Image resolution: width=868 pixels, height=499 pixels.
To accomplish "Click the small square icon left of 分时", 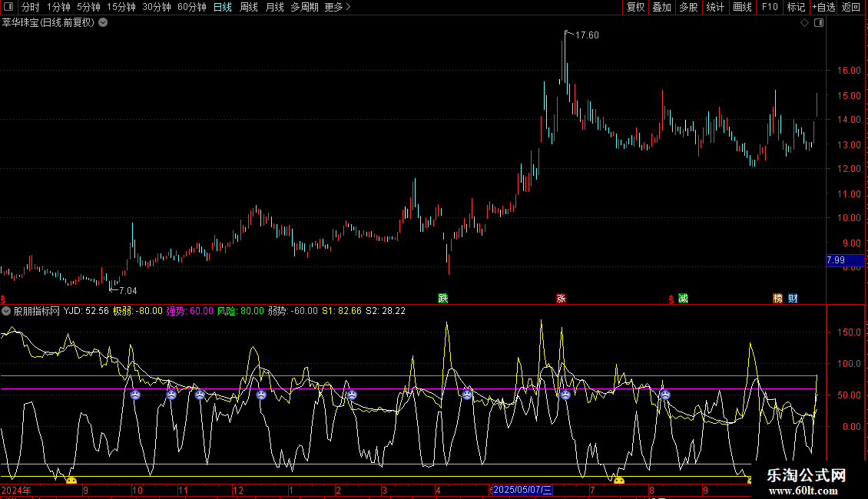I will [8, 7].
